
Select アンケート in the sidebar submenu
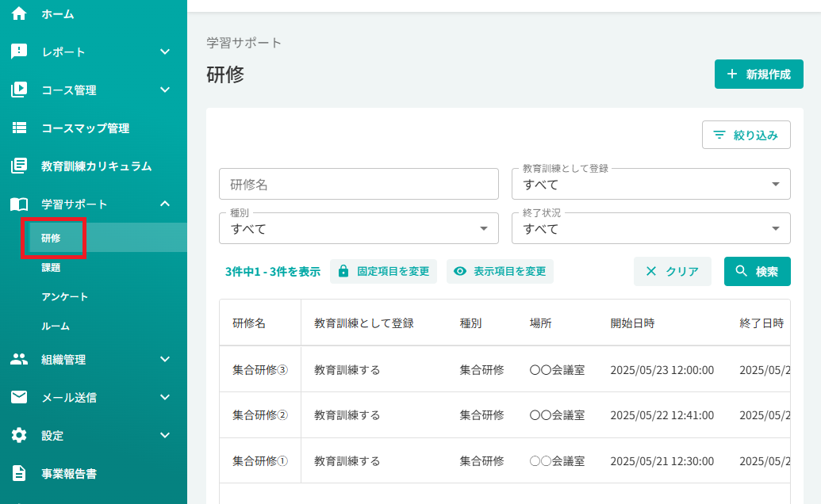point(65,296)
